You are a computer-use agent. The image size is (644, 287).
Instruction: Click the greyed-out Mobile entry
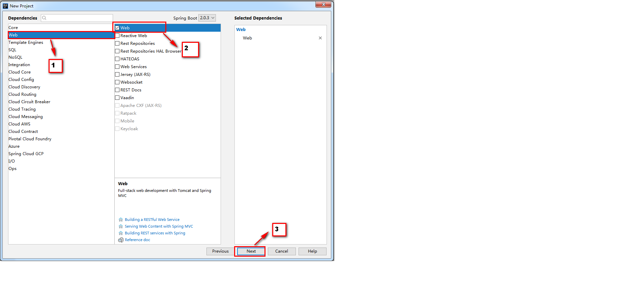(127, 121)
